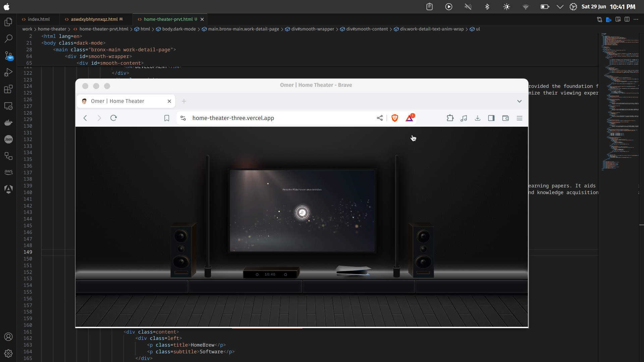Click div#smooth-content breadcrumb item
Image resolution: width=644 pixels, height=362 pixels.
click(367, 29)
